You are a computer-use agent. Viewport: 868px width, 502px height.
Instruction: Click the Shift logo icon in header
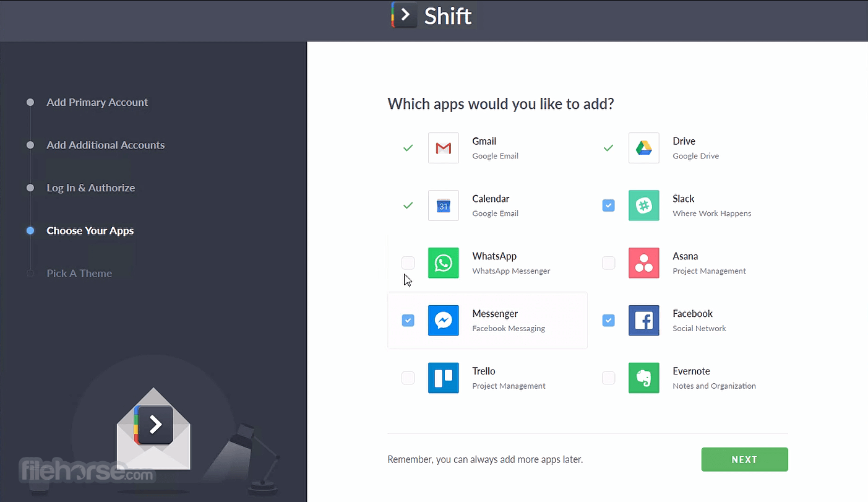404,15
